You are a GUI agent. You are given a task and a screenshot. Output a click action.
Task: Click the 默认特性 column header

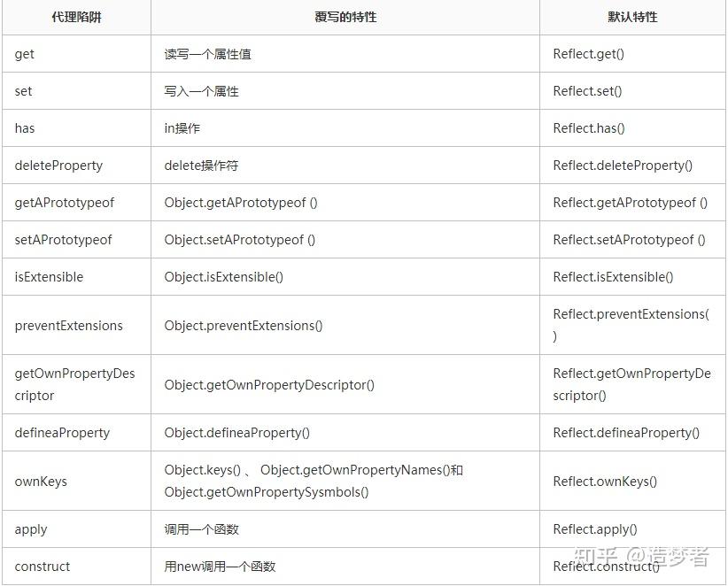(632, 17)
